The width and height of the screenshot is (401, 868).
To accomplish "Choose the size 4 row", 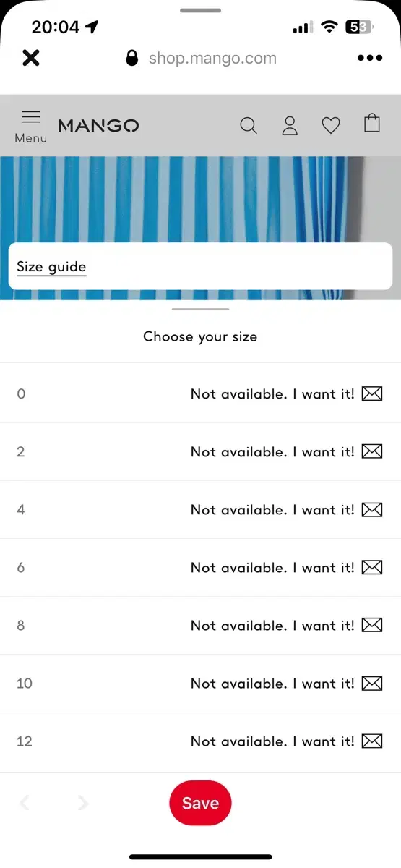I will [200, 510].
